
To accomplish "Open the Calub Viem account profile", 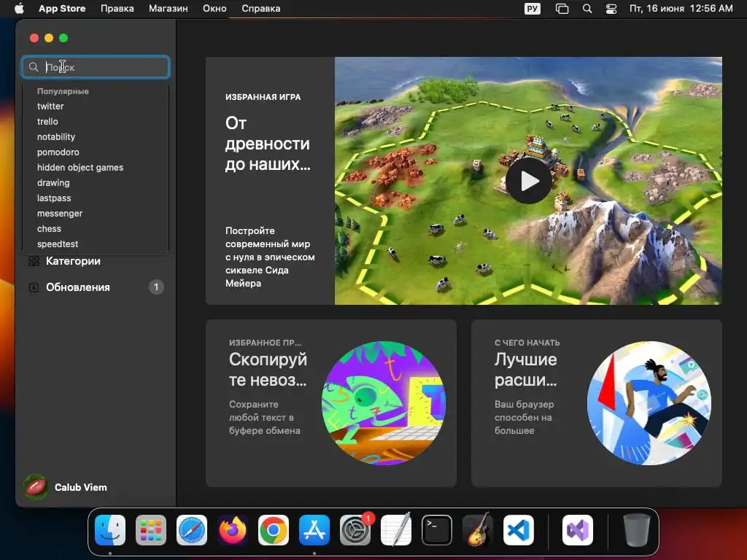I will click(x=66, y=487).
